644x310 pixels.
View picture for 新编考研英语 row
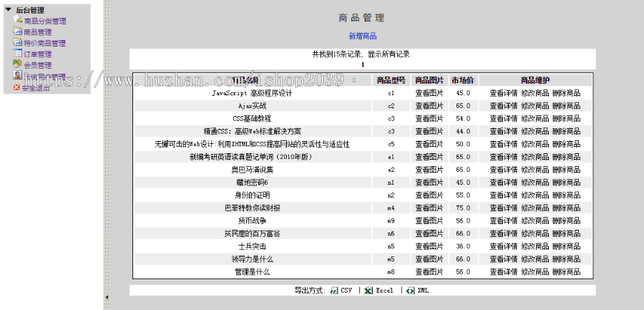pos(429,157)
